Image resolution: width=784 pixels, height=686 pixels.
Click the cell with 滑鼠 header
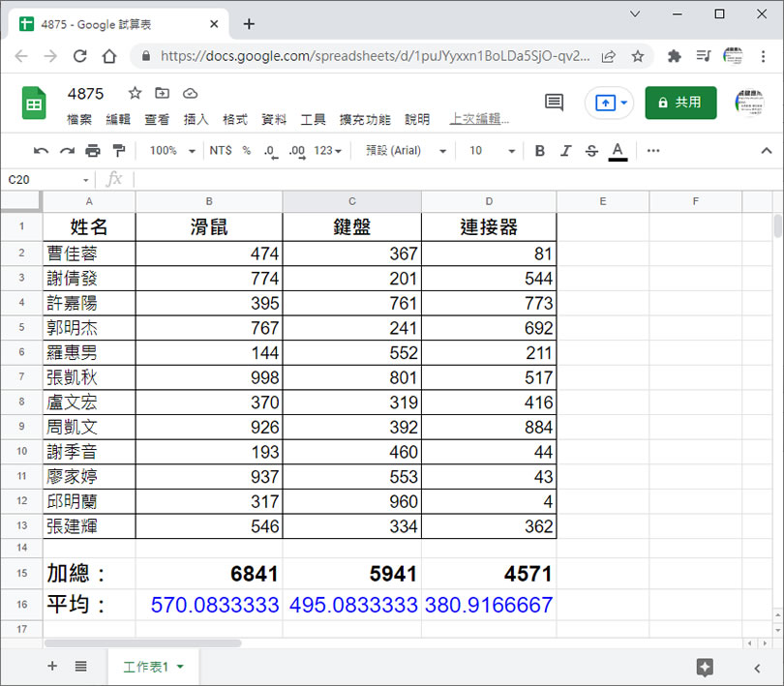(x=209, y=227)
